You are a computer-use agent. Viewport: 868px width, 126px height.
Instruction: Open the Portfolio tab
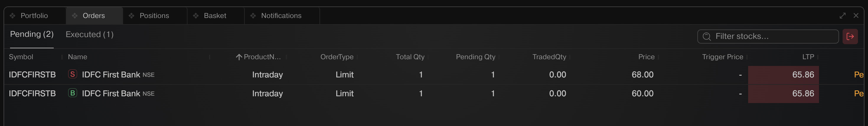point(34,16)
